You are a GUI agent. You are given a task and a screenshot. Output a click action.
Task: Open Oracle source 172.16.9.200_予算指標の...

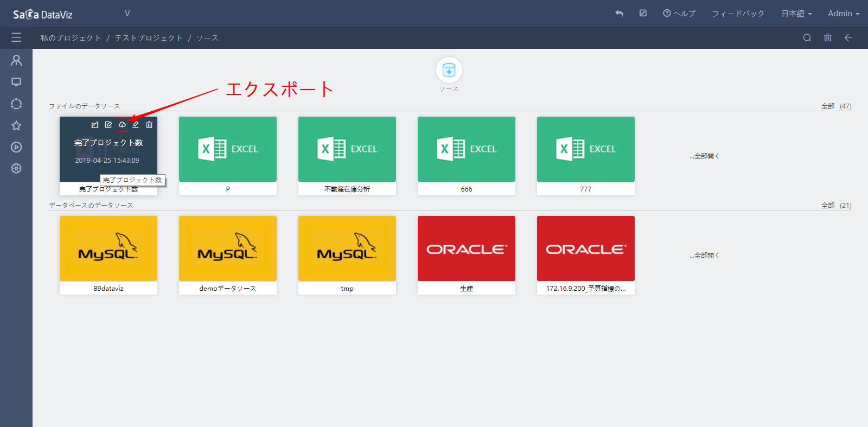point(586,255)
